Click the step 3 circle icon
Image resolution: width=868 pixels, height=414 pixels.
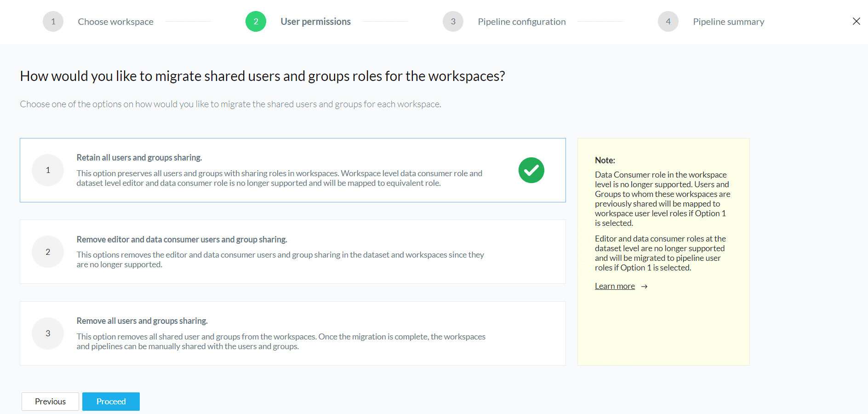coord(453,22)
